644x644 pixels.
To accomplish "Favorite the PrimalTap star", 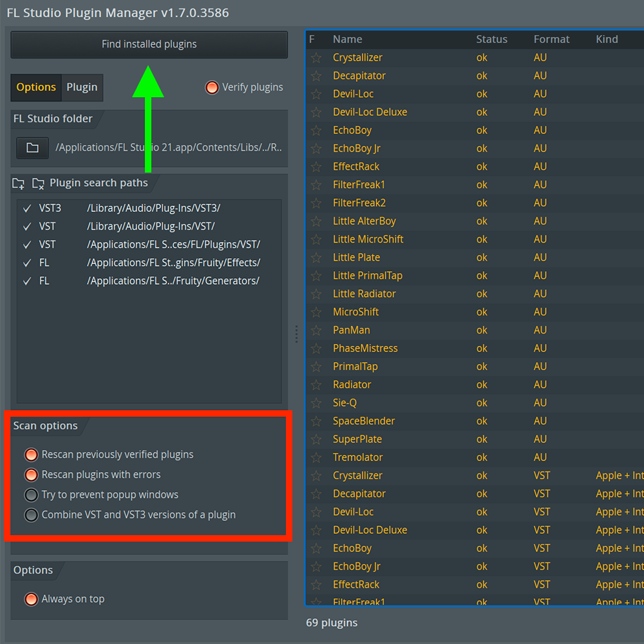I will click(316, 367).
